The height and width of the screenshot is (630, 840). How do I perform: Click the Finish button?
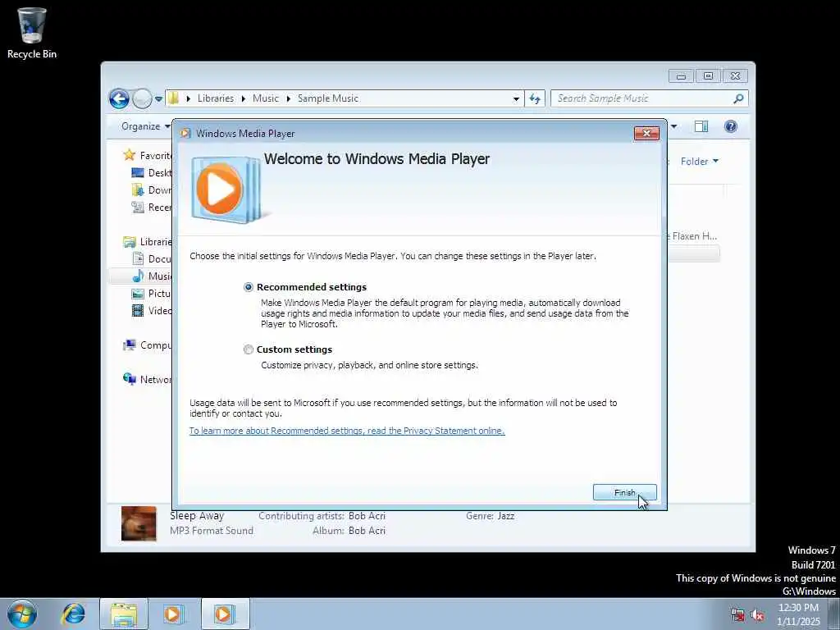tap(624, 492)
